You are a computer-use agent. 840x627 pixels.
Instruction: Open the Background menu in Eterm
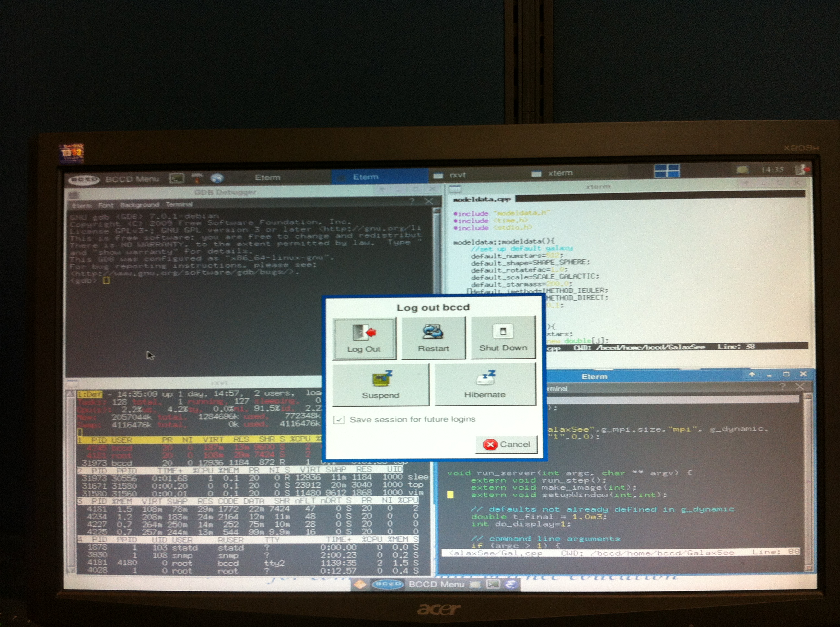[139, 205]
